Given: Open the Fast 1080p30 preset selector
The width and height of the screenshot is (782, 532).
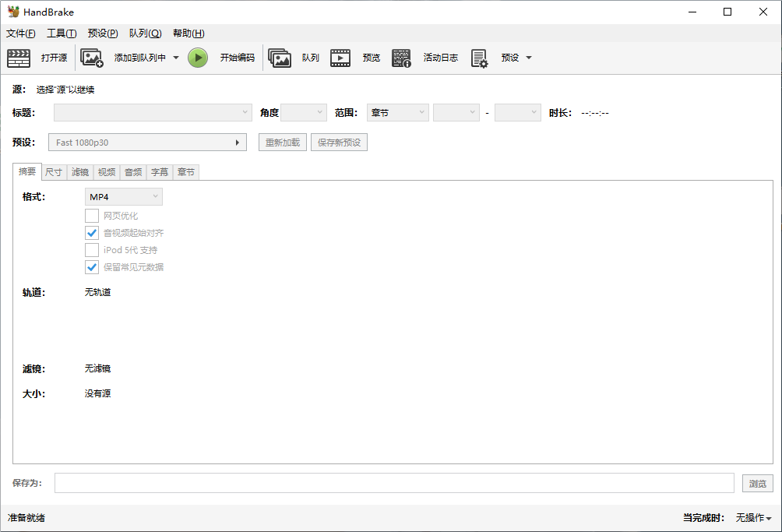Looking at the screenshot, I should coord(148,143).
